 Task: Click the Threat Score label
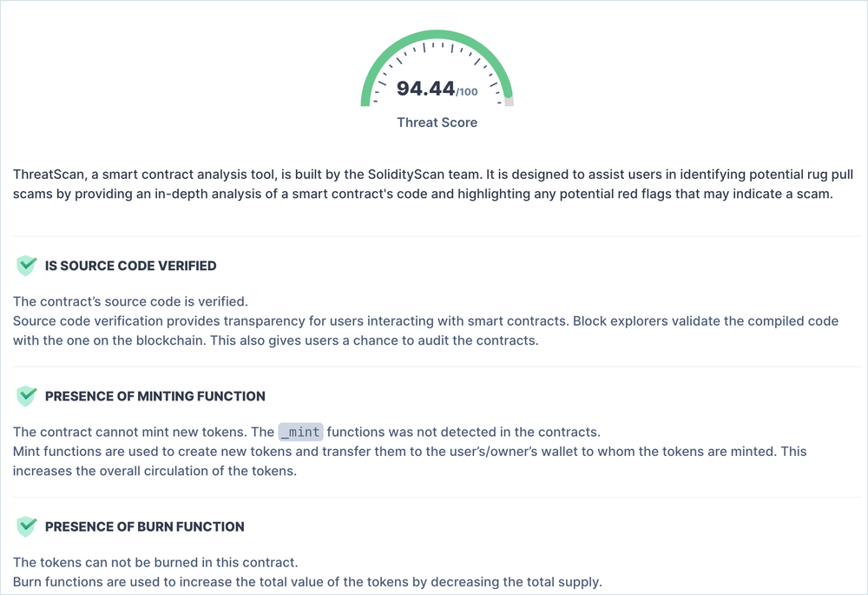tap(437, 122)
